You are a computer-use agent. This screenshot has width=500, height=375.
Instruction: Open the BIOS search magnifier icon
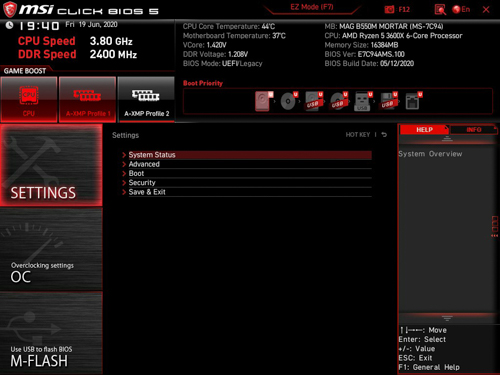pyautogui.click(x=440, y=10)
